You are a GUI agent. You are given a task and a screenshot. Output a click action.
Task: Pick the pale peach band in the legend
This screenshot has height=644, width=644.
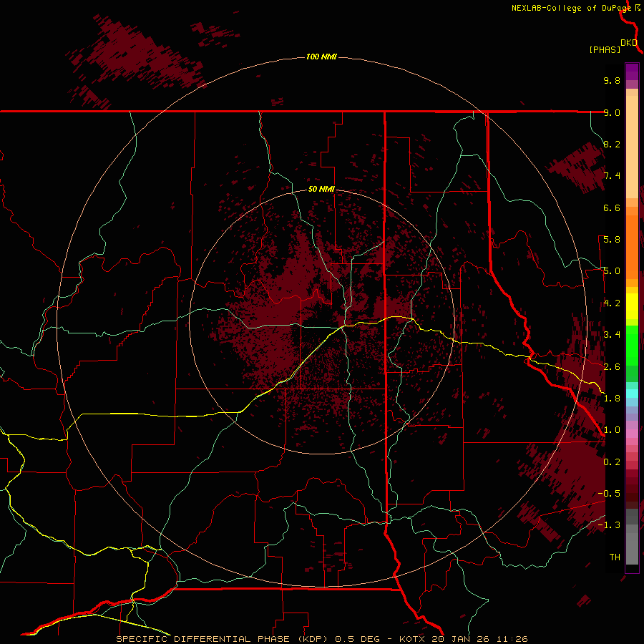[632, 147]
